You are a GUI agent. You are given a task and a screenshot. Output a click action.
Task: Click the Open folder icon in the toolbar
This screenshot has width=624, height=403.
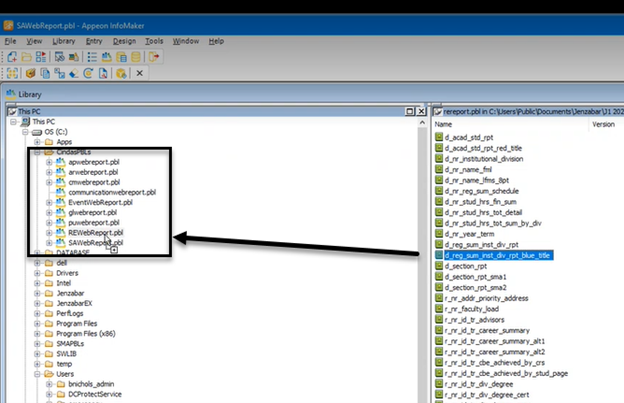28,57
